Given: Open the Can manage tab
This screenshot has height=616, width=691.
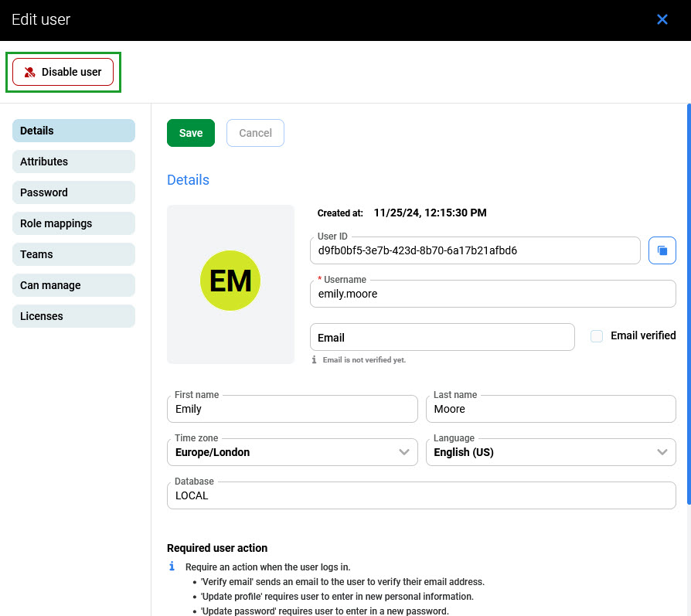Looking at the screenshot, I should pyautogui.click(x=73, y=285).
